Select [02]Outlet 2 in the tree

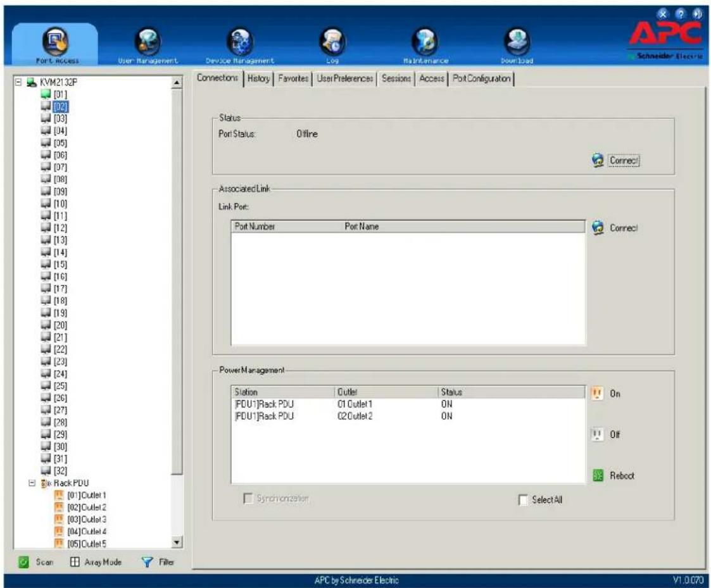pyautogui.click(x=87, y=508)
